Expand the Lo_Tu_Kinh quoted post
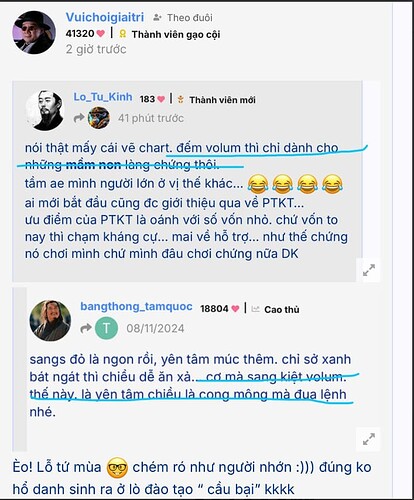 (369, 270)
